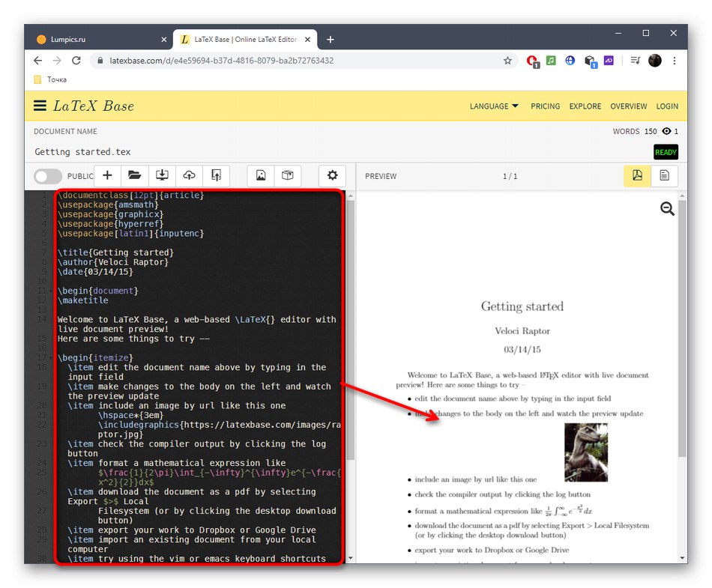Switch preview to PDF view
Viewport: 712px width, 588px height.
(x=636, y=175)
